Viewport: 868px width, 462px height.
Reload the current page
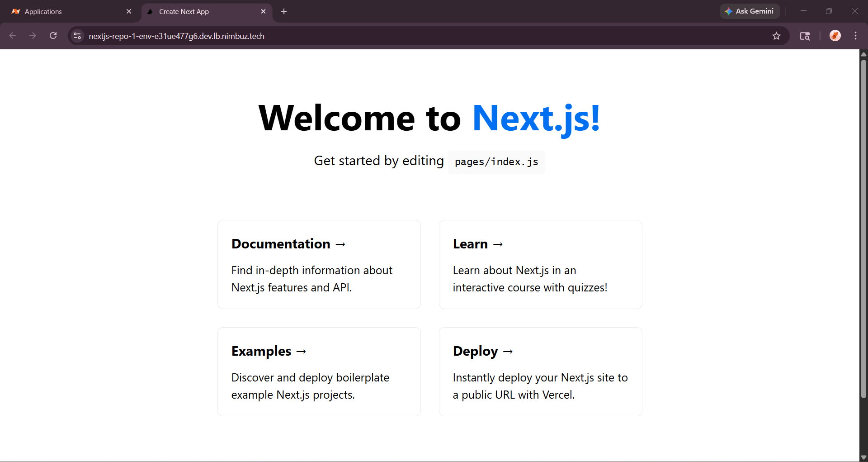tap(53, 36)
